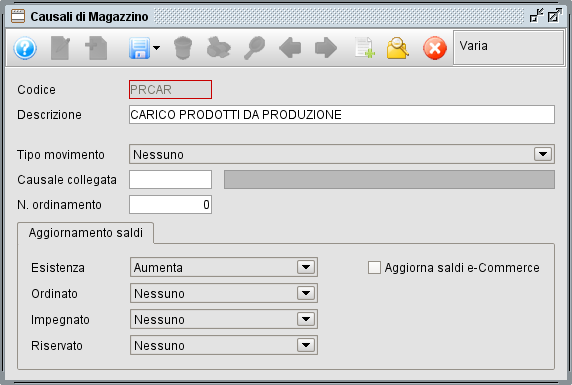The width and height of the screenshot is (572, 385).
Task: Open the save options dropdown arrow
Action: tap(156, 48)
